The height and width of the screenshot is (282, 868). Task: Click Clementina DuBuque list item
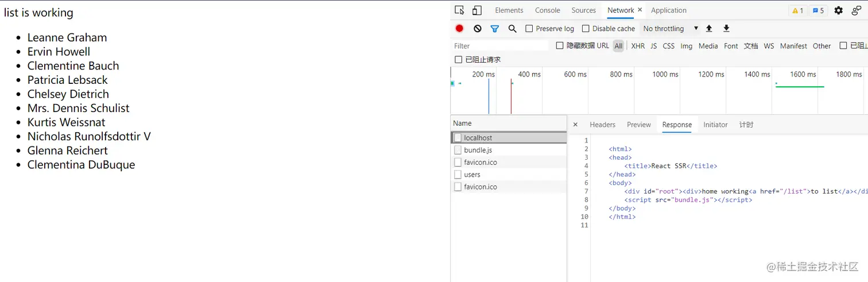coord(82,165)
